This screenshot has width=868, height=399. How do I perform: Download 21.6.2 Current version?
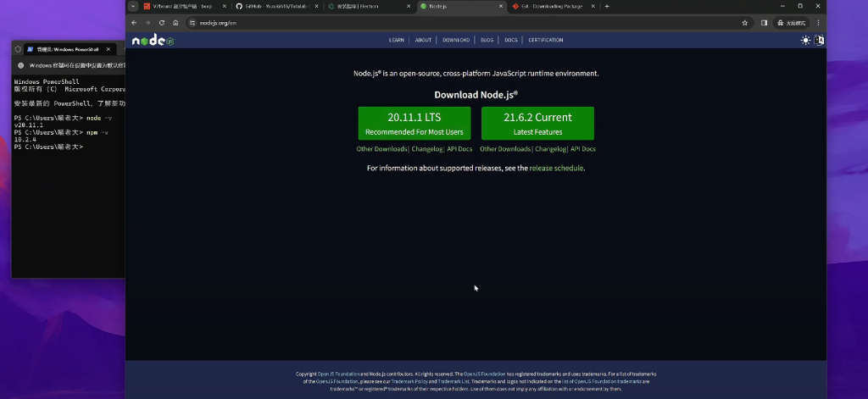[537, 124]
